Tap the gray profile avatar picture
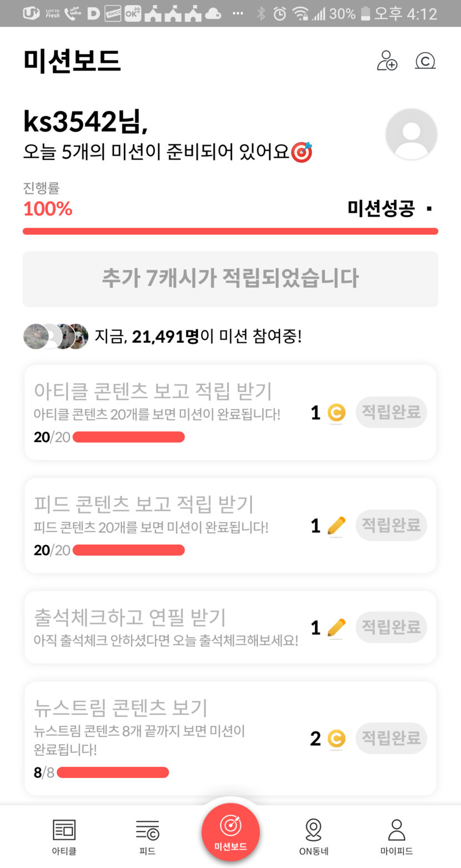Viewport: 461px width, 868px height. tap(411, 134)
